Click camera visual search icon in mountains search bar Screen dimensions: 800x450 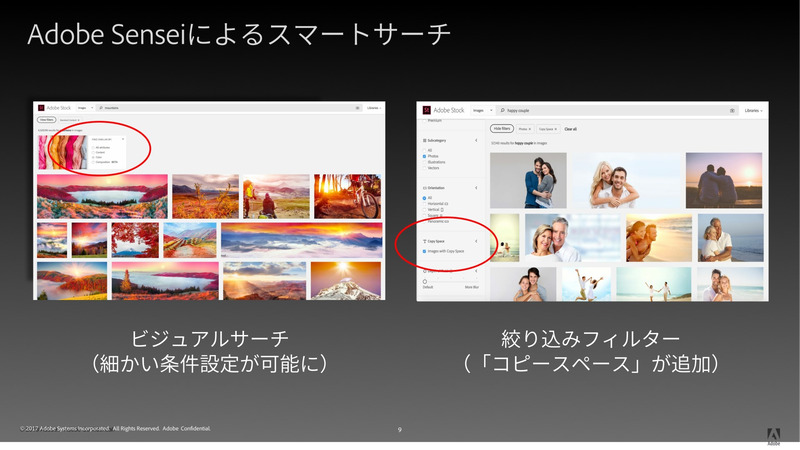(x=357, y=108)
